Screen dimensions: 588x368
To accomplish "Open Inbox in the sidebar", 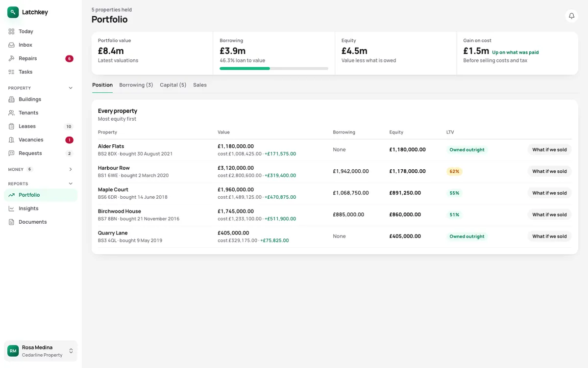I will (x=41, y=45).
